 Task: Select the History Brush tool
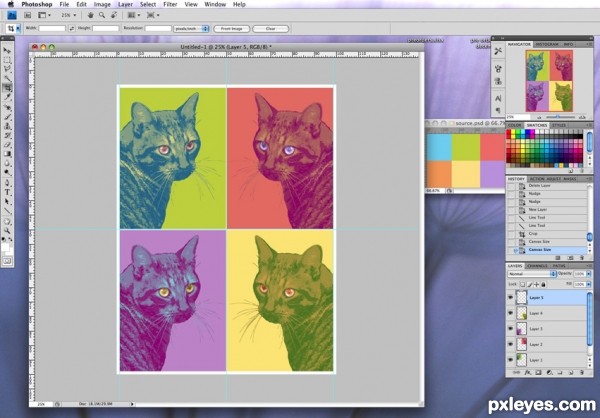pyautogui.click(x=7, y=136)
